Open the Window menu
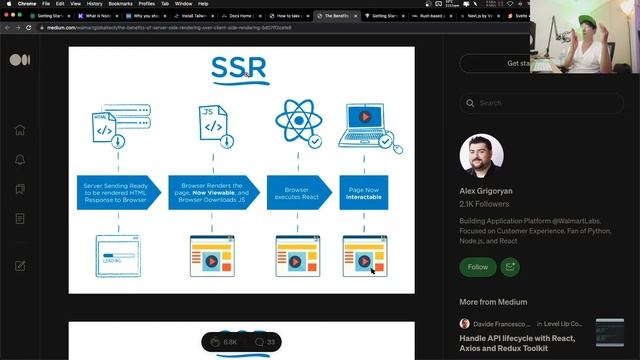Image resolution: width=640 pixels, height=360 pixels. click(183, 4)
